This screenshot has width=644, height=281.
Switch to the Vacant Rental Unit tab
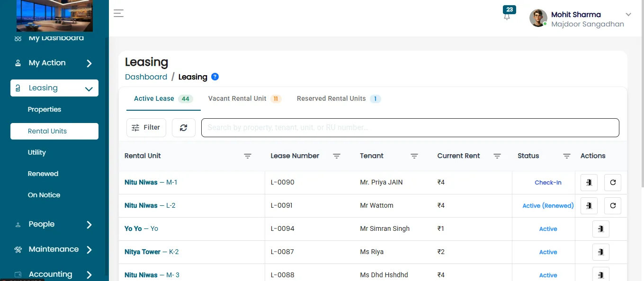pos(245,99)
